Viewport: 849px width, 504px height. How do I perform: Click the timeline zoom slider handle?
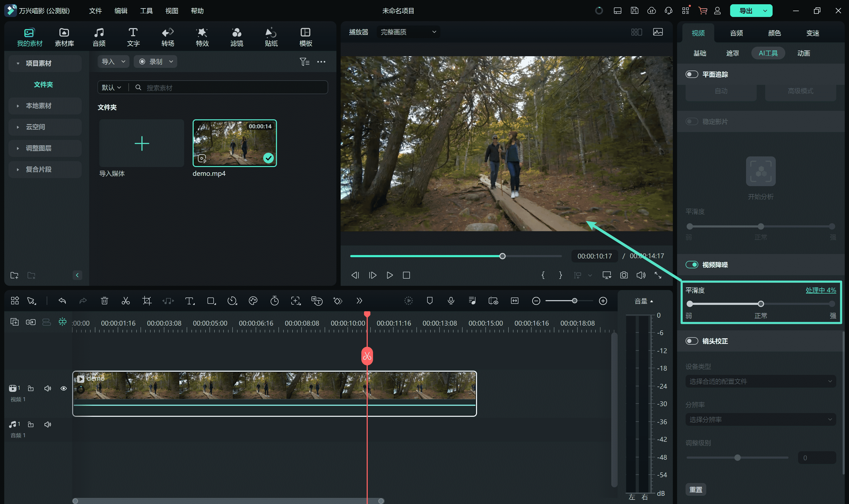(574, 301)
